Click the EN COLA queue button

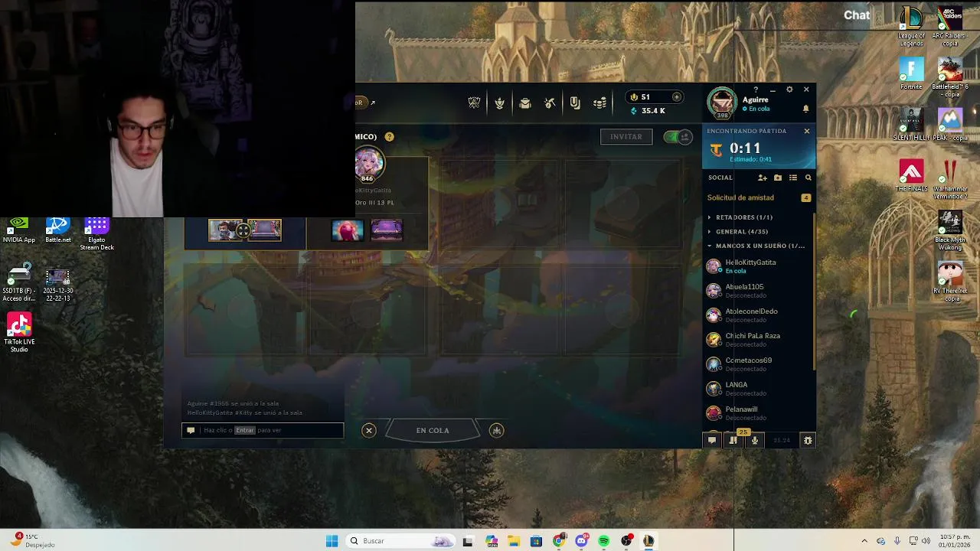coord(433,430)
